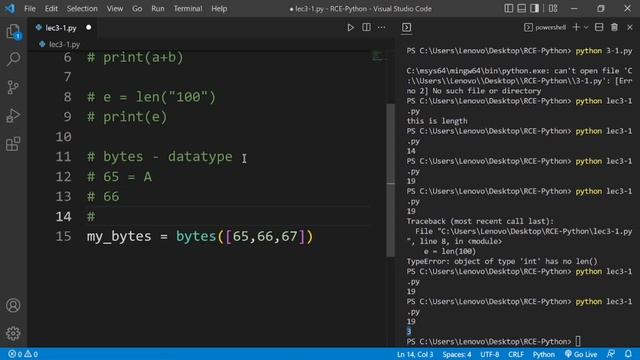Click the unsaved dot on lec3-1.py tab
Screen dimensions: 640x360
point(89,27)
